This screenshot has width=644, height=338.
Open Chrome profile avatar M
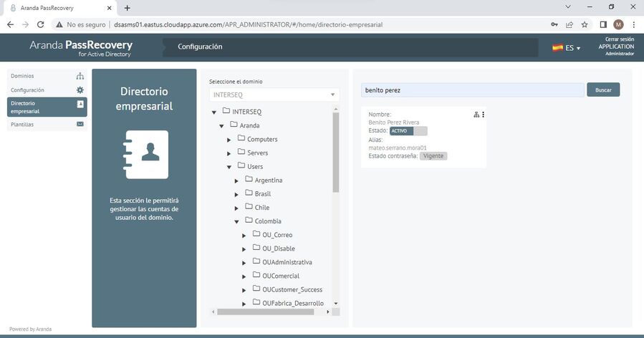tap(618, 24)
